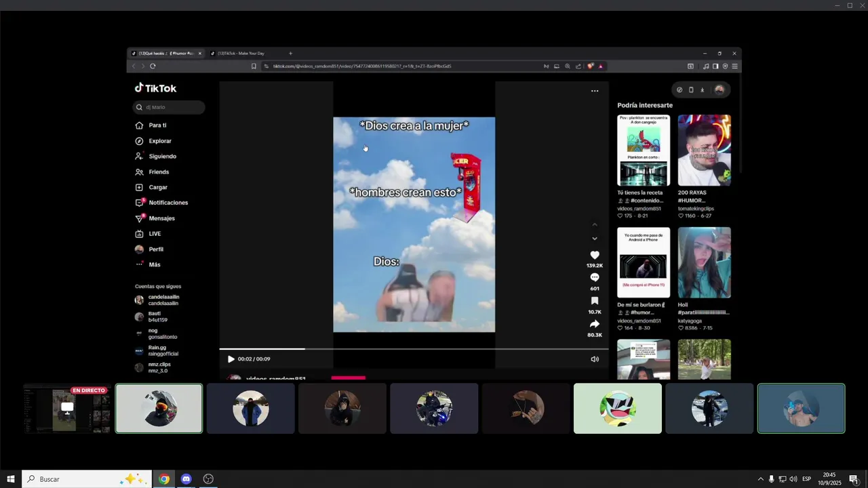Open followed account candelaaailin
Image resolution: width=868 pixels, height=488 pixels.
[157, 300]
